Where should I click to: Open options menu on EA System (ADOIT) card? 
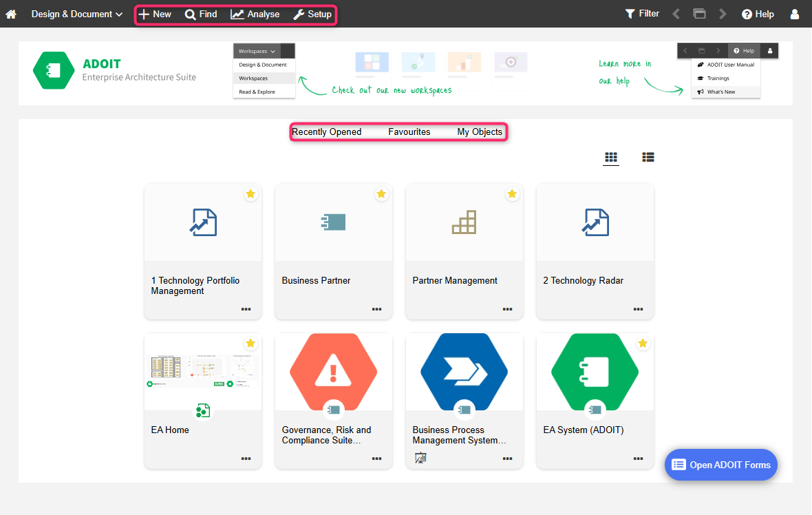point(638,458)
